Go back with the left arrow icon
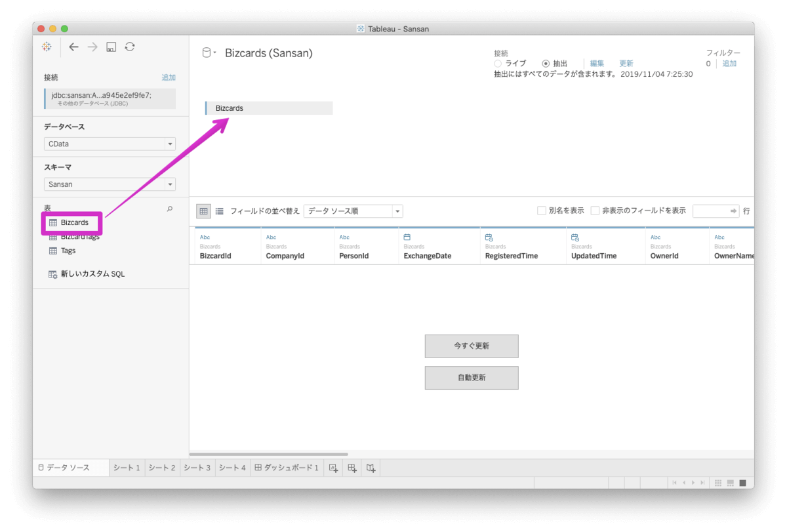Image resolution: width=787 pixels, height=532 pixels. tap(73, 47)
